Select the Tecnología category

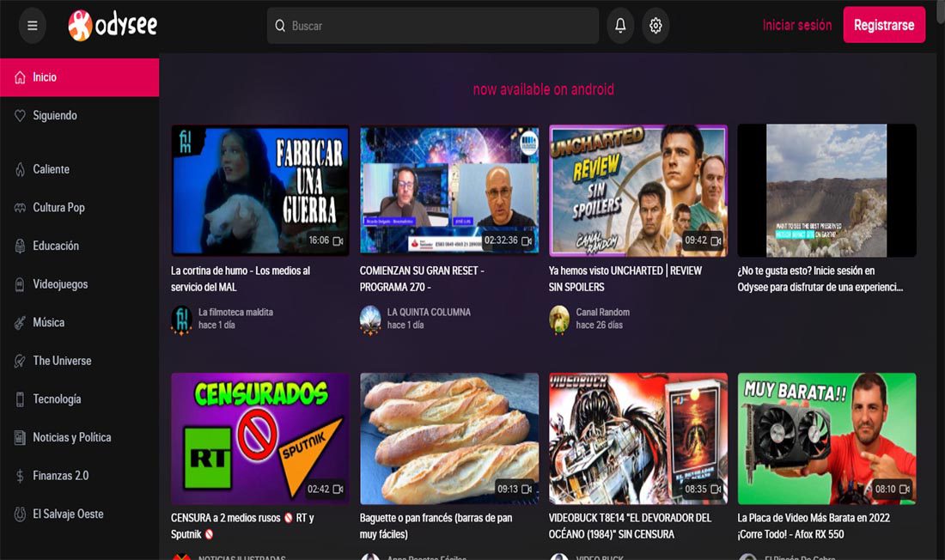tap(80, 399)
